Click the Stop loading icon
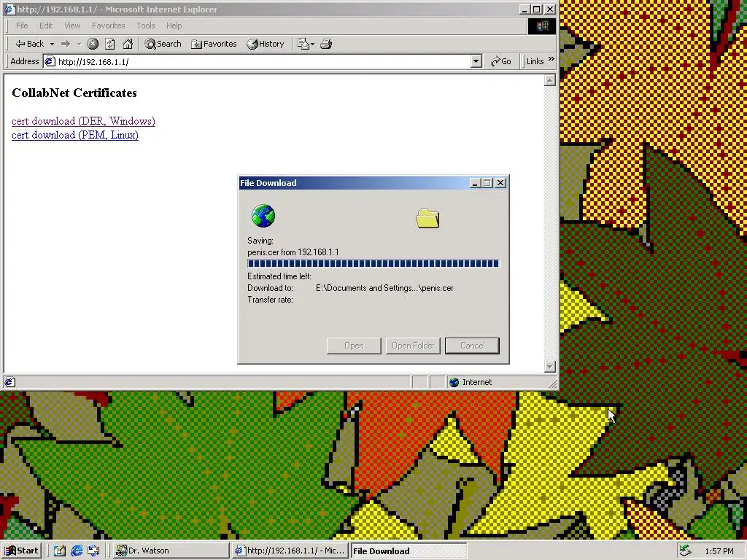The image size is (747, 560). pyautogui.click(x=93, y=44)
